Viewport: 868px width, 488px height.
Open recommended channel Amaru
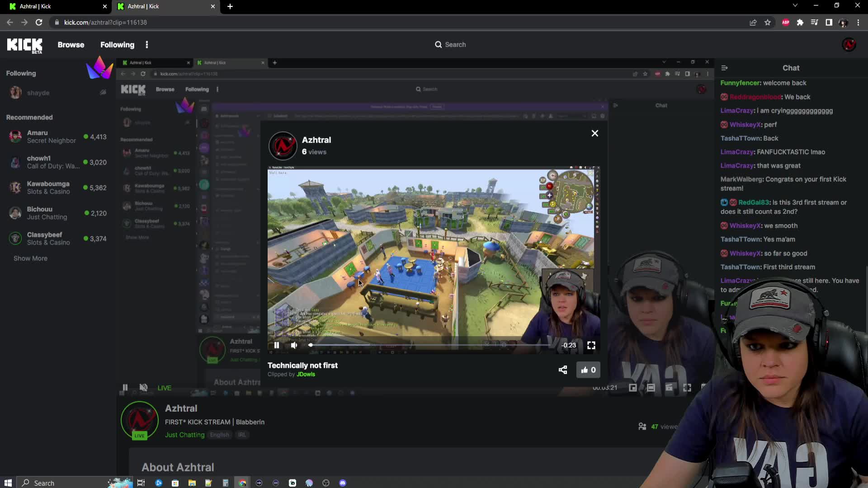(57, 136)
